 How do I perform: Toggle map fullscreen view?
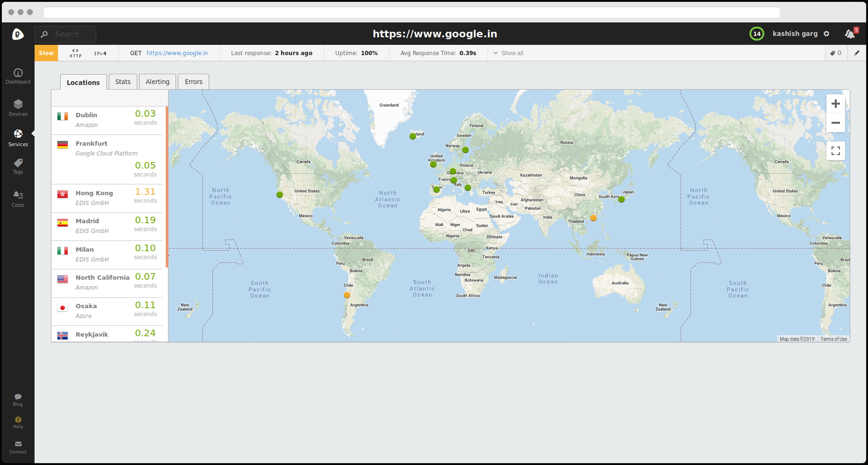click(835, 151)
